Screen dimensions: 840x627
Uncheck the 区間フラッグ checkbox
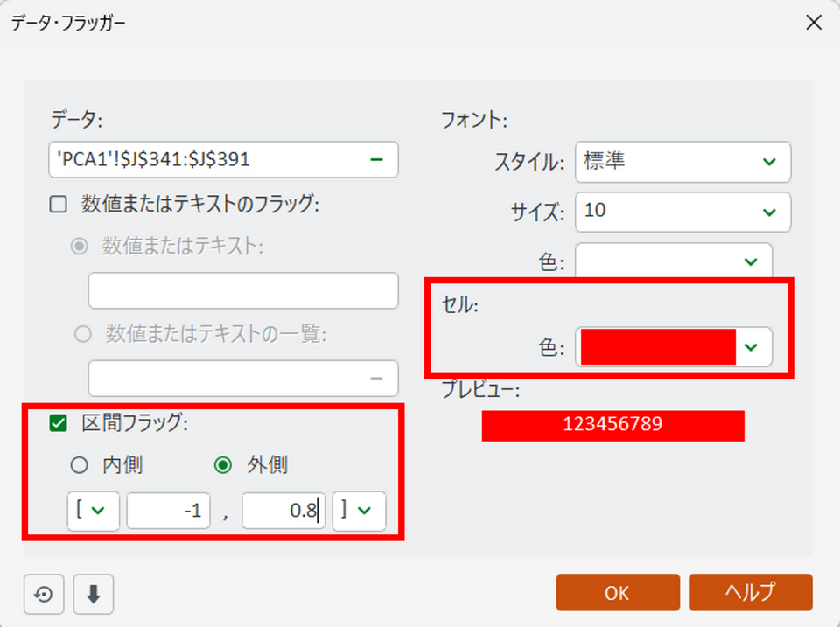(59, 423)
